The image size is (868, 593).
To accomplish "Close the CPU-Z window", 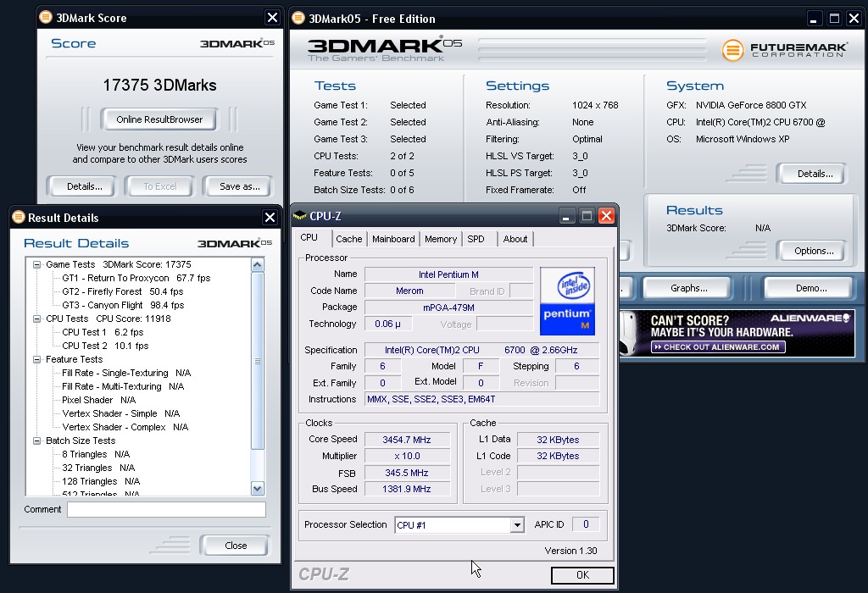I will coord(606,216).
